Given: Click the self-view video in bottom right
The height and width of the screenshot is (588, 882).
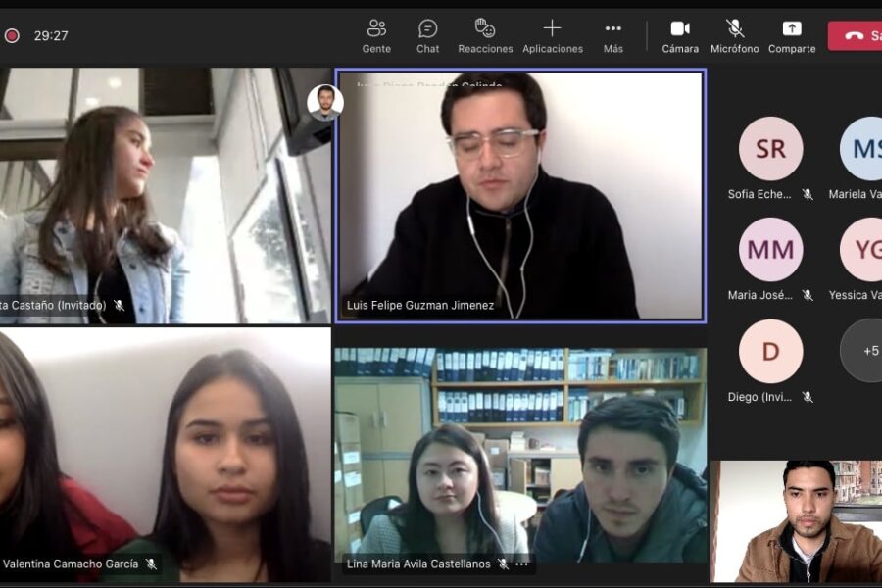Looking at the screenshot, I should pos(796,521).
